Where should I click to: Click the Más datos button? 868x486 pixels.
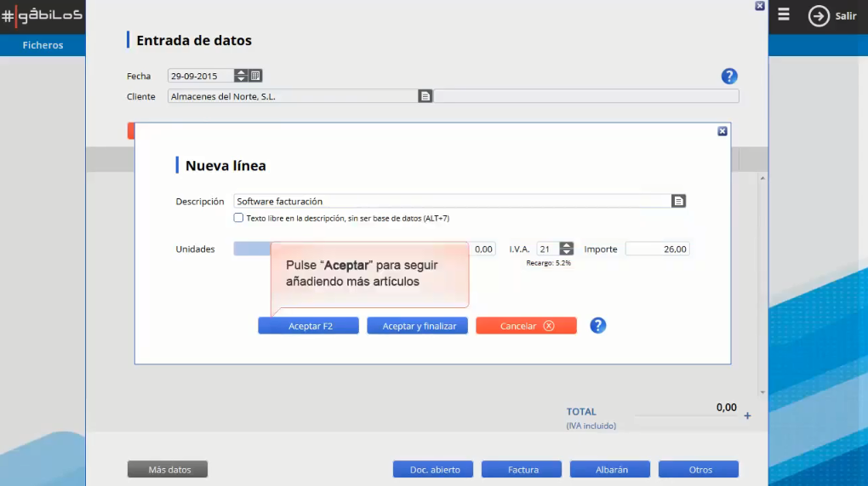coord(168,469)
